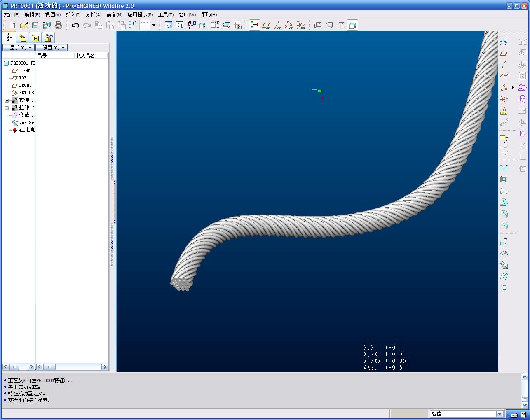Viewport: 530px width, 420px height.
Task: Click the 中文品名 column header
Action: 91,55
